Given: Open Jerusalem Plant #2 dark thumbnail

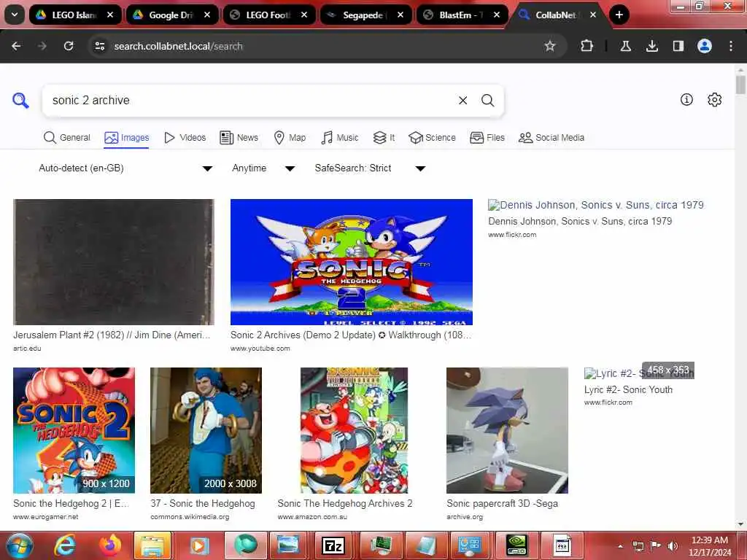Looking at the screenshot, I should tap(113, 262).
